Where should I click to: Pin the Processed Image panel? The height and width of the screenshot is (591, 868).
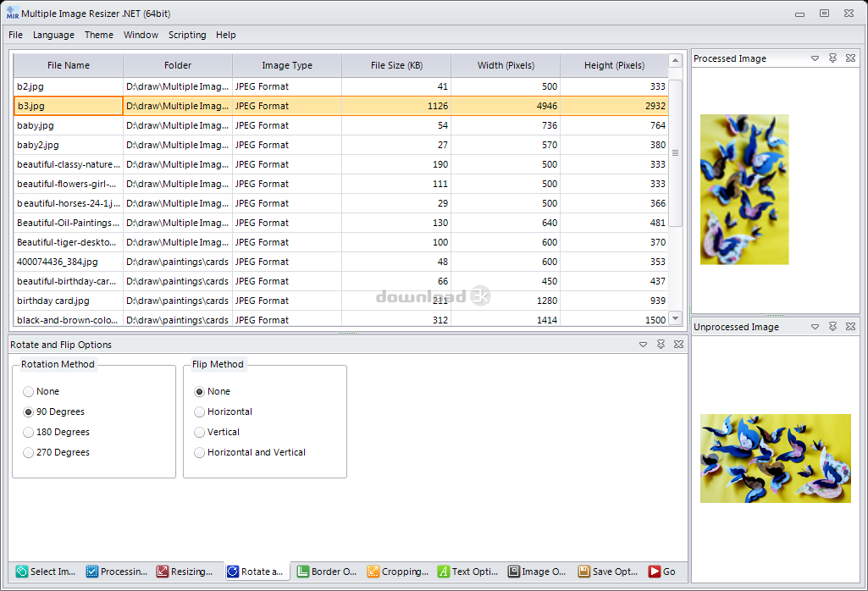pos(832,58)
